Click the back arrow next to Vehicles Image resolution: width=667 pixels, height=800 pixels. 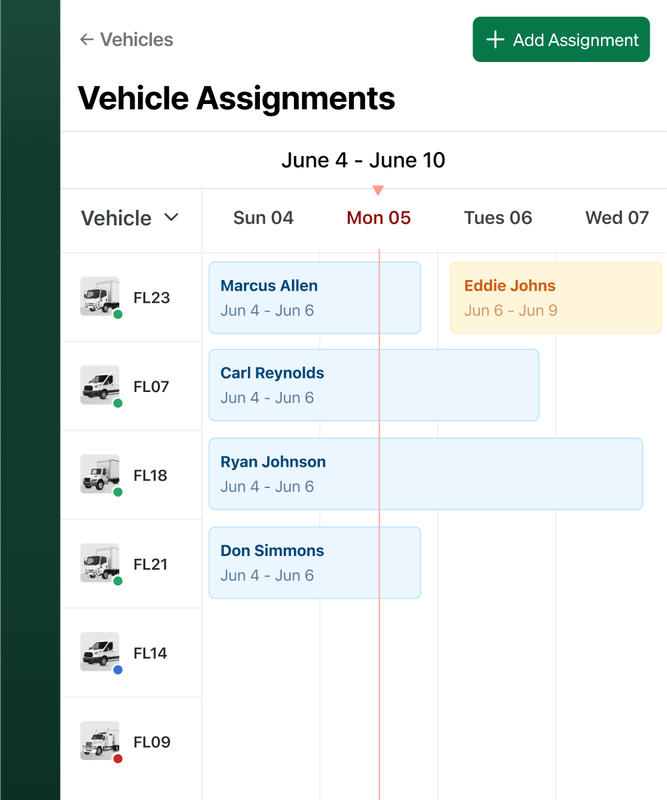coord(87,39)
